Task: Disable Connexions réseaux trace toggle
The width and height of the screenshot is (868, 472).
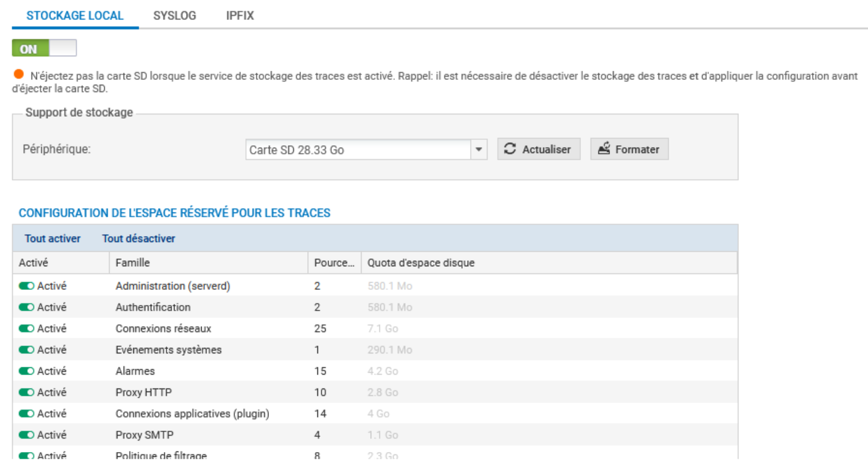Action: [27, 329]
